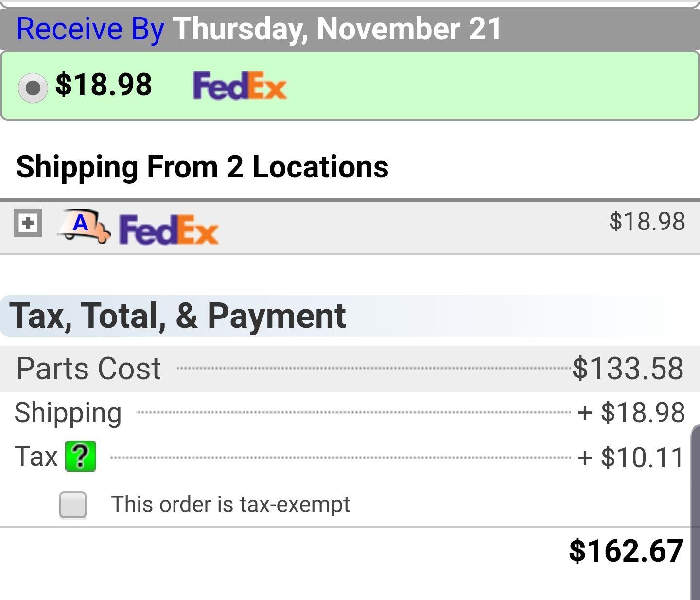Click the Shipping From 2 Locations heading
Image resolution: width=700 pixels, height=600 pixels.
(x=202, y=167)
